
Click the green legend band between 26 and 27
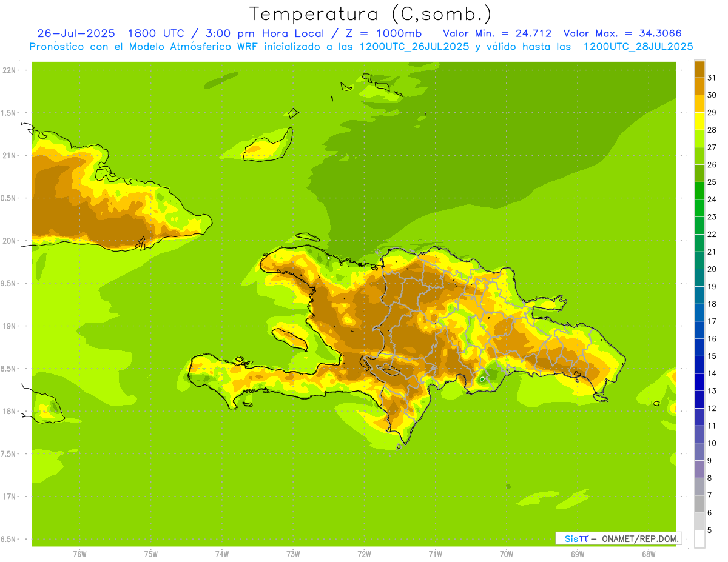pos(699,156)
